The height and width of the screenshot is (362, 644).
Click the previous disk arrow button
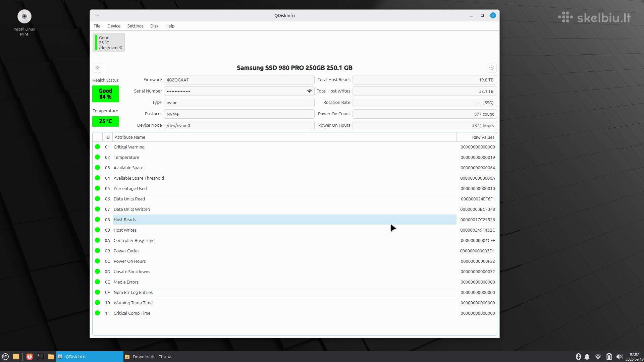coord(97,68)
